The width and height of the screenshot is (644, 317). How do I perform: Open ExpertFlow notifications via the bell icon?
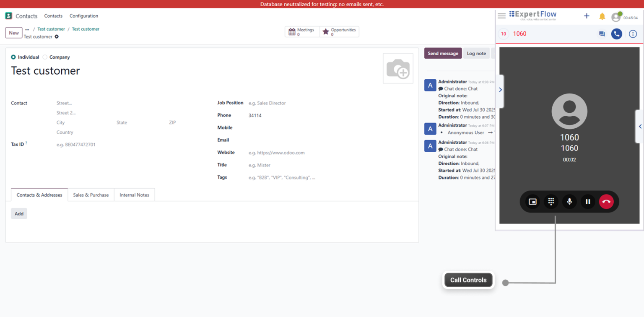(602, 16)
